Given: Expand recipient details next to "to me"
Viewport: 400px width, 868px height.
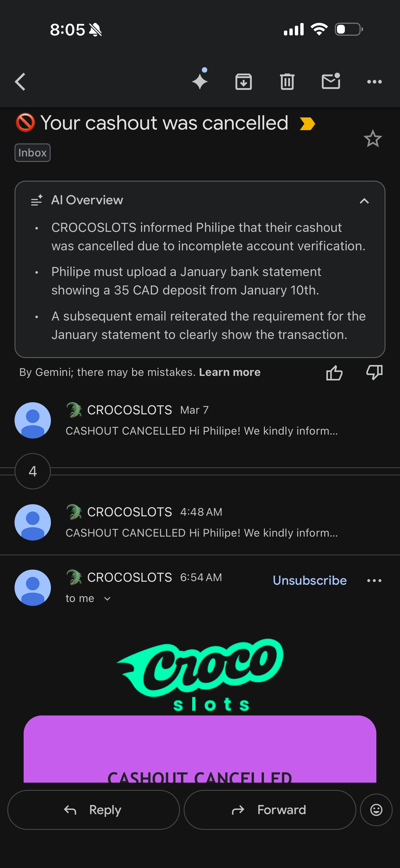Looking at the screenshot, I should point(107,599).
